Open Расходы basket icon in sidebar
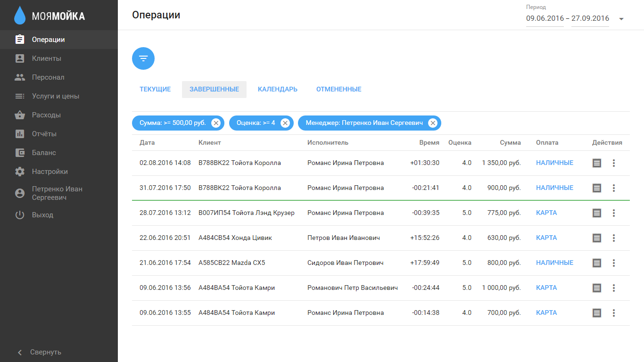644x362 pixels. click(x=20, y=115)
